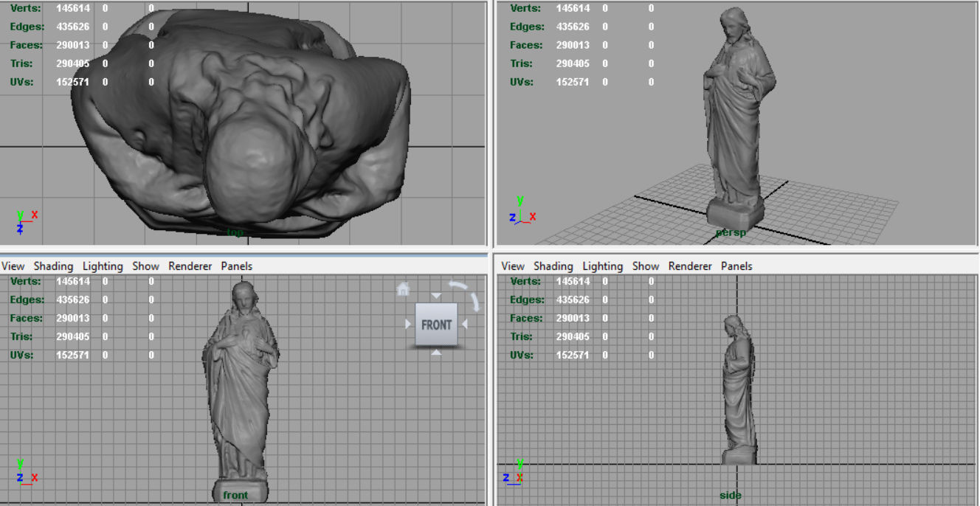Viewport: 980px width, 506px height.
Task: Click the 145614 verts value in the front viewport
Action: 73,281
